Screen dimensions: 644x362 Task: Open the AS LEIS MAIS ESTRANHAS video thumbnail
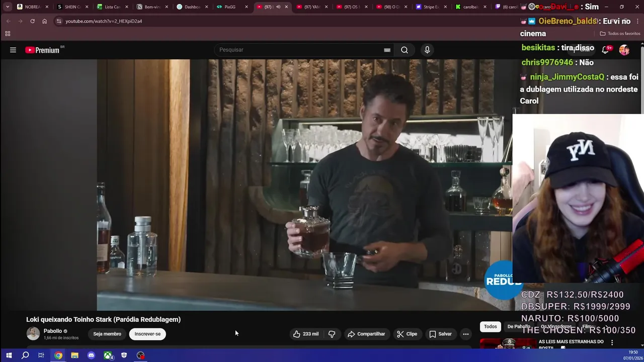click(508, 343)
